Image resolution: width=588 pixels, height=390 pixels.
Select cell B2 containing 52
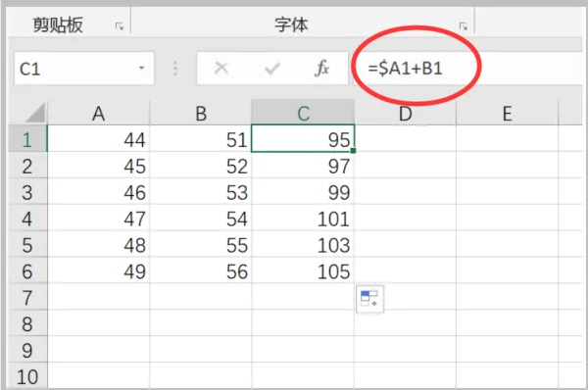tap(201, 166)
